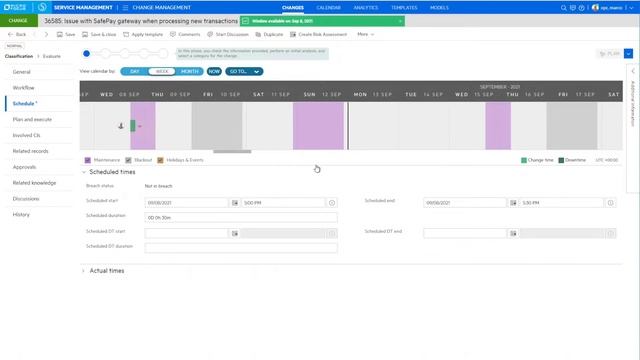Open the hamburger menu next to Change Management

click(125, 7)
